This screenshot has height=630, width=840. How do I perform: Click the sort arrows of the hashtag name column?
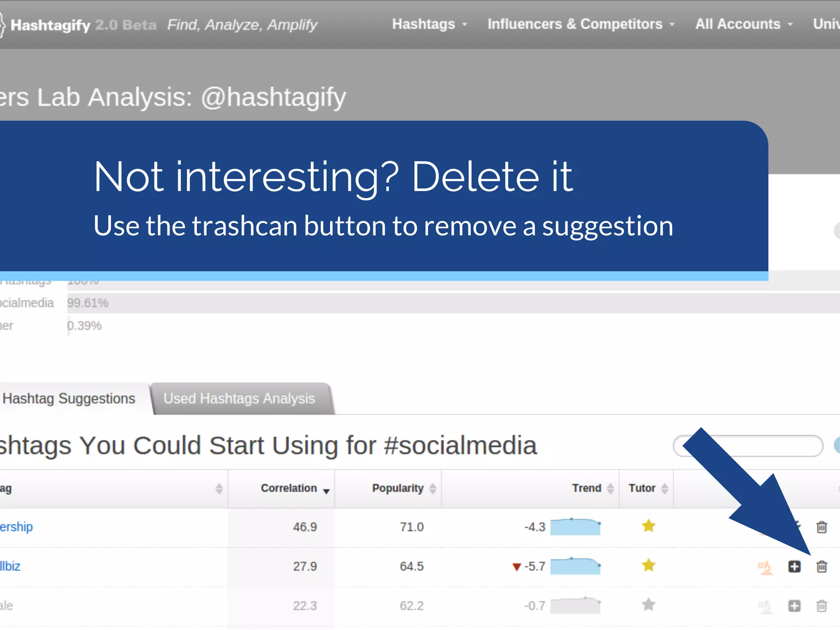(219, 488)
